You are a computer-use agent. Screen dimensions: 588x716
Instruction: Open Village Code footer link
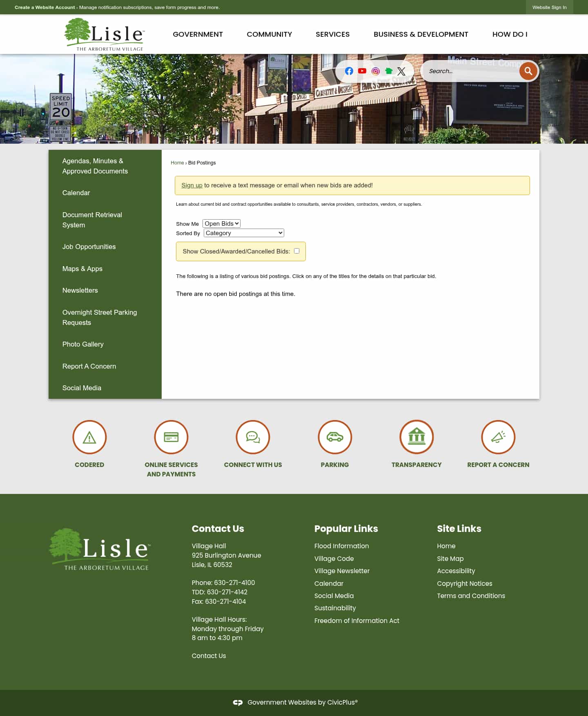coord(334,558)
